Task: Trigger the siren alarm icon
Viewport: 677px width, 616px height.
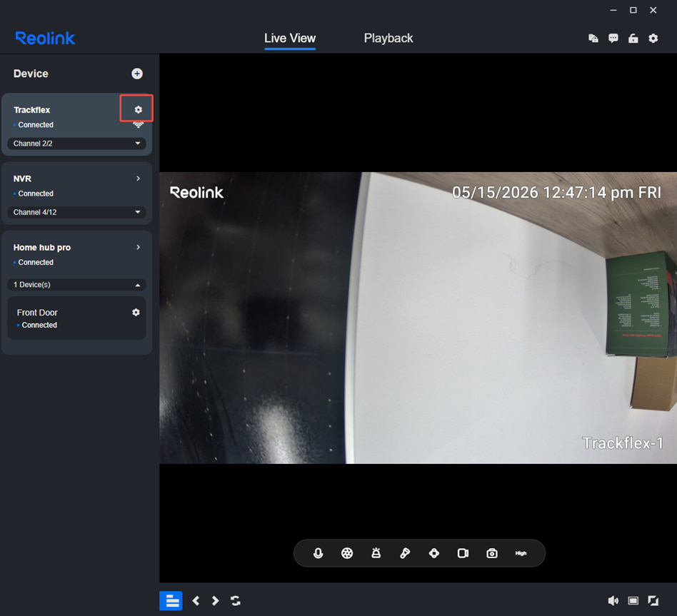Action: [376, 553]
